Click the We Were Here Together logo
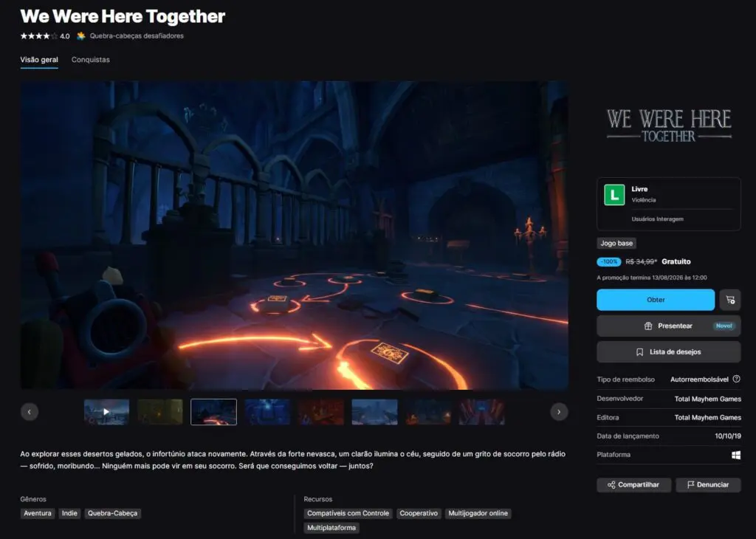The width and height of the screenshot is (756, 539). click(x=669, y=126)
